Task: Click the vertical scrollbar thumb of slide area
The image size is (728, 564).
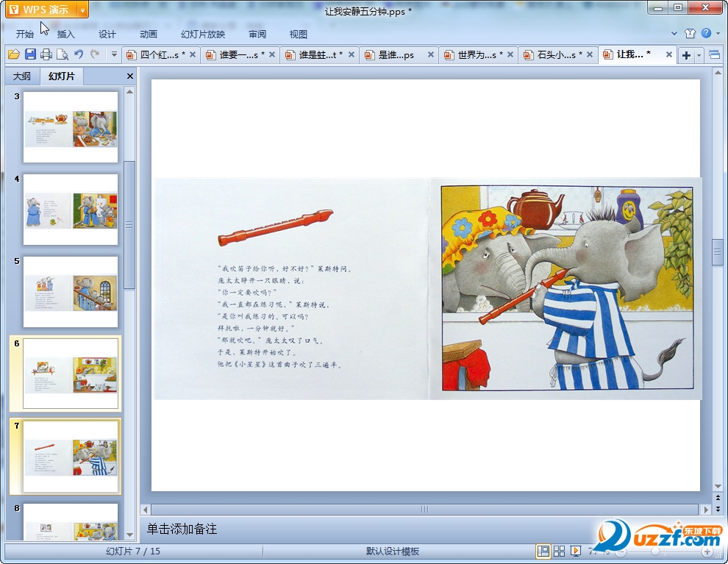Action: 718,252
